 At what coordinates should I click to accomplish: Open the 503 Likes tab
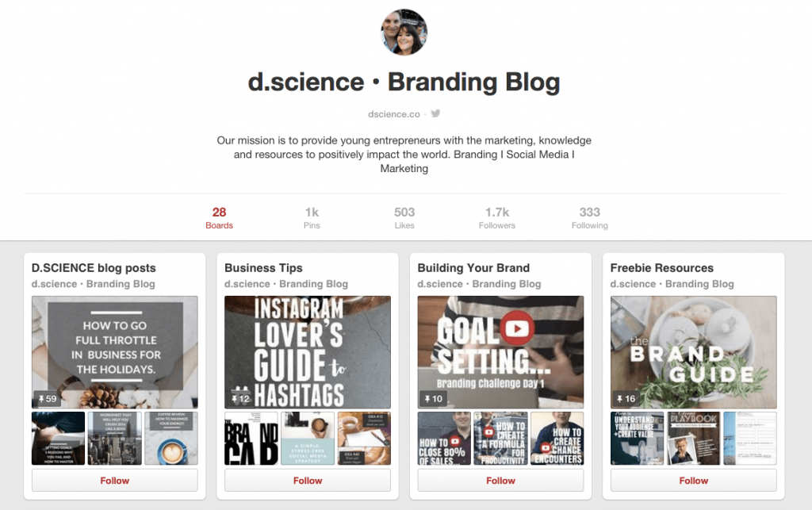click(404, 218)
